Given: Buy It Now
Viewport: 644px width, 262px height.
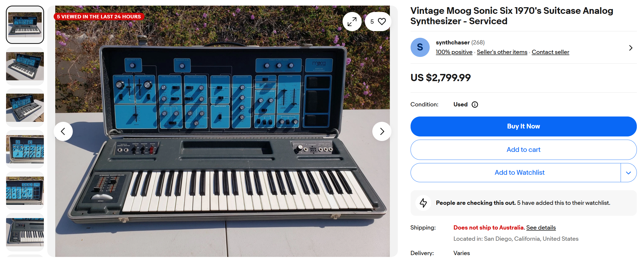Looking at the screenshot, I should tap(523, 126).
